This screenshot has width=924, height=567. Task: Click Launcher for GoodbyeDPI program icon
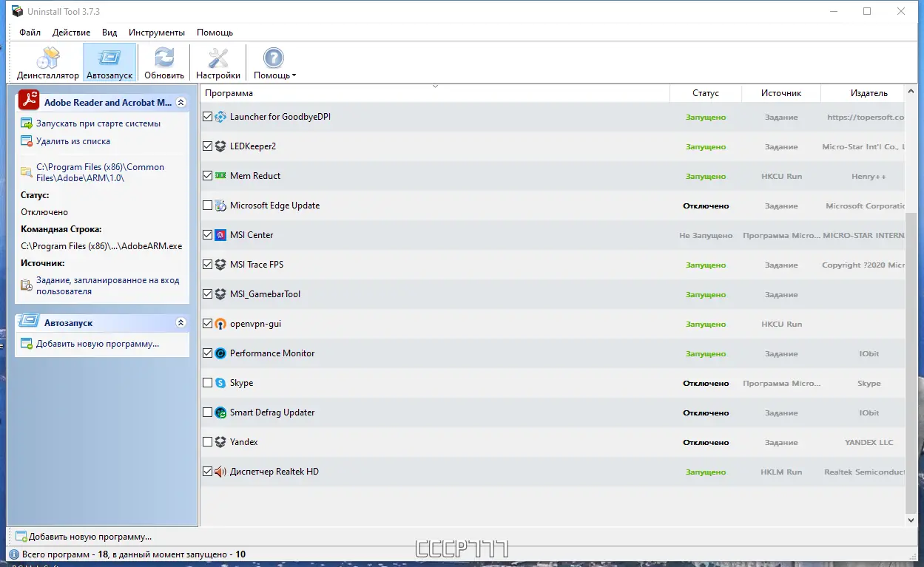(220, 117)
